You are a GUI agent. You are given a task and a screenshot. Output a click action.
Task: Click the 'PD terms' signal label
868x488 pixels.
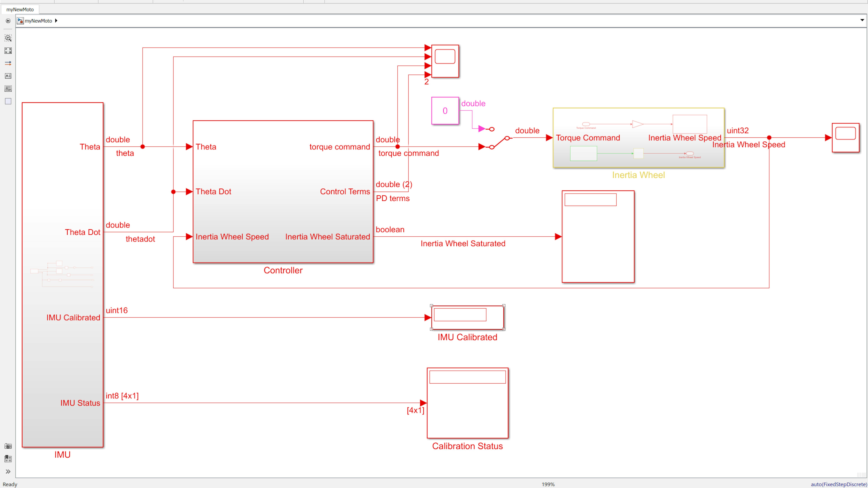(393, 198)
